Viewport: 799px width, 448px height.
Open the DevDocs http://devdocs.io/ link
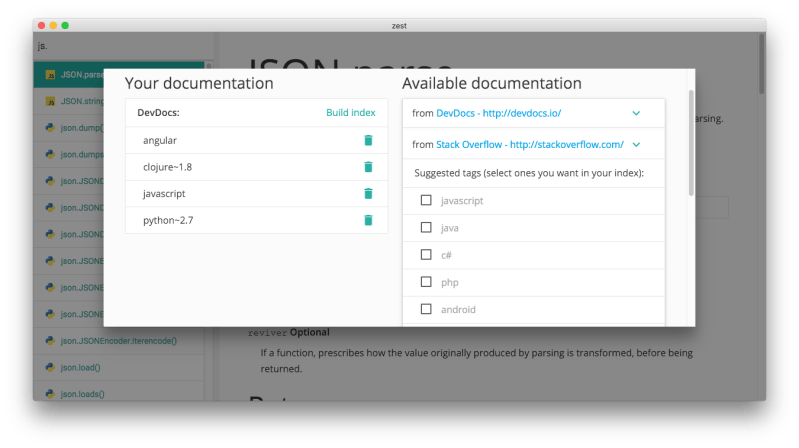(x=498, y=113)
